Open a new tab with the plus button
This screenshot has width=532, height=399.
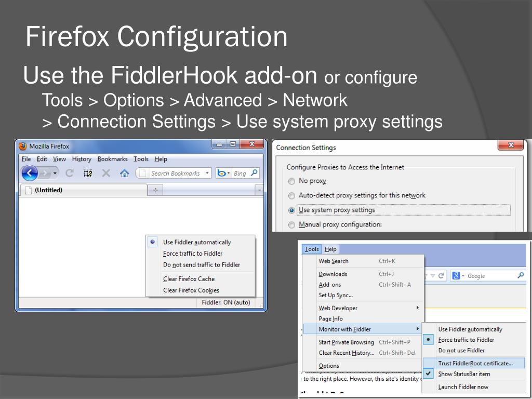(155, 190)
